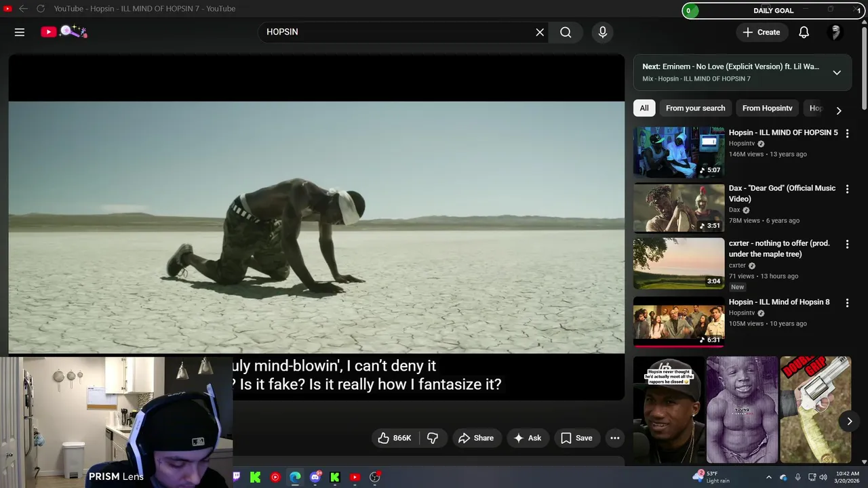This screenshot has height=488, width=868.
Task: Open the 10:42 AM clock calendar
Action: [x=847, y=477]
